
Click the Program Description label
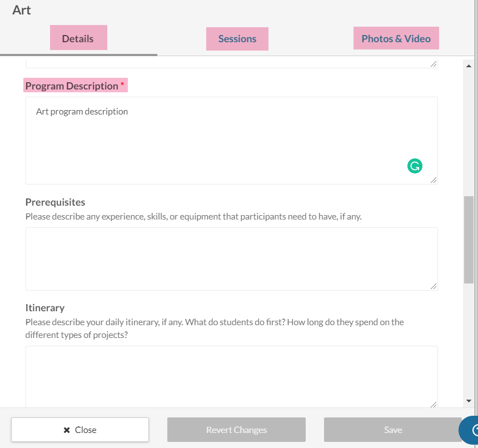click(x=72, y=86)
